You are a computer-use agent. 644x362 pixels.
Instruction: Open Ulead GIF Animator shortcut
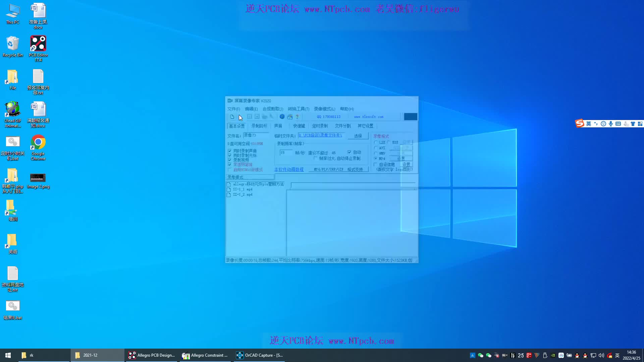coord(13,115)
